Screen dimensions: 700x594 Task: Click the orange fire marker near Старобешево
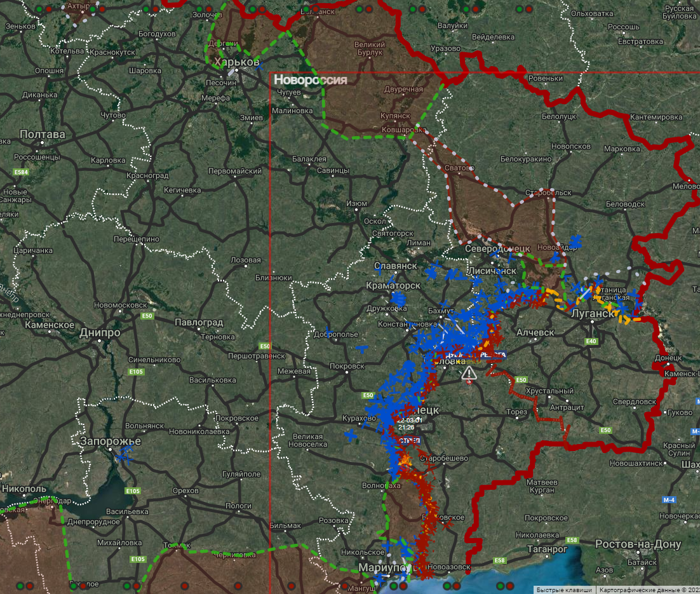(x=405, y=461)
